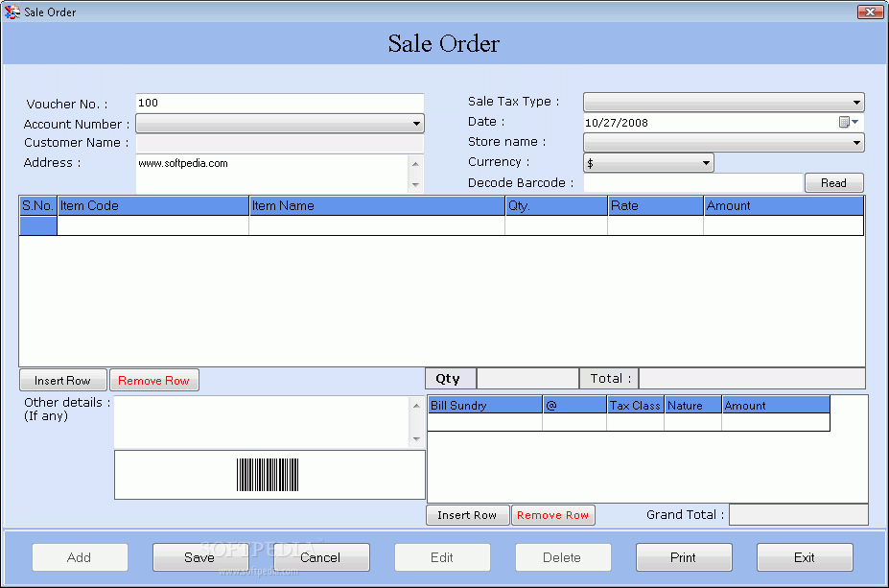Image resolution: width=889 pixels, height=588 pixels.
Task: Select the Item Name column header
Action: point(377,206)
